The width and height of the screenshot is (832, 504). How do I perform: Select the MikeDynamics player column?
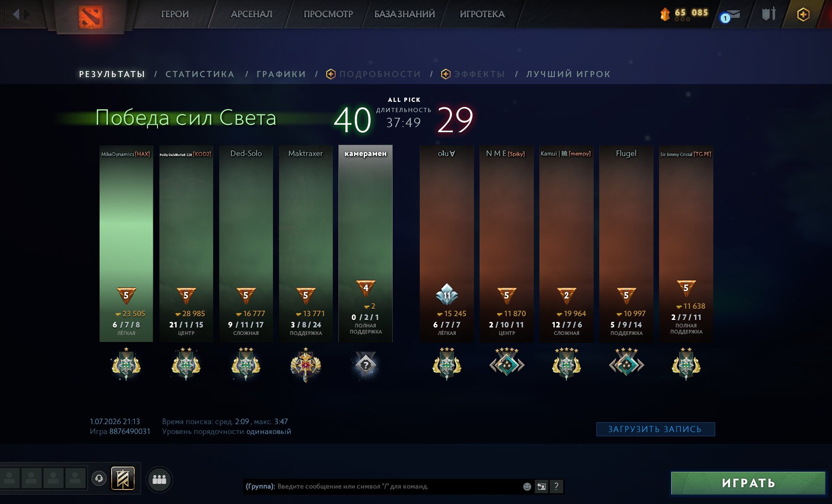(126, 243)
